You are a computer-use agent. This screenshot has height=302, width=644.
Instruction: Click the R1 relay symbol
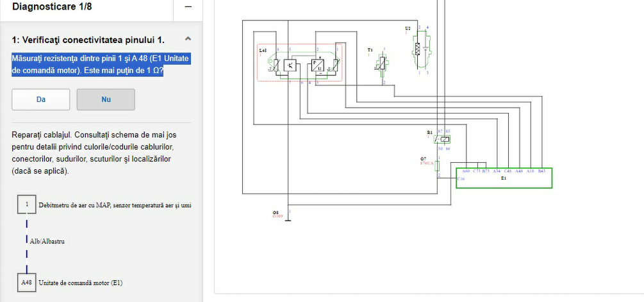pyautogui.click(x=443, y=139)
